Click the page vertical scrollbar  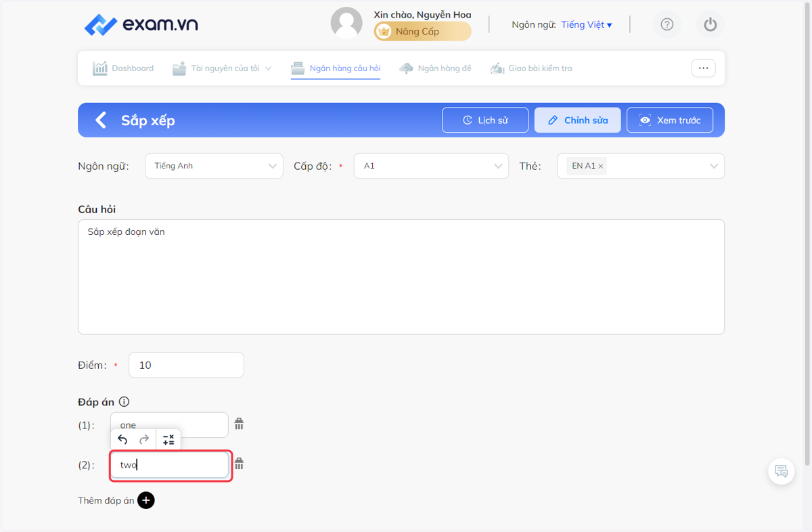(807, 234)
